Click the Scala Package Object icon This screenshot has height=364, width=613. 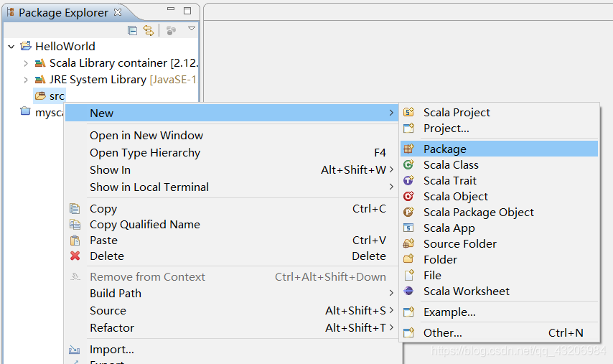[408, 212]
